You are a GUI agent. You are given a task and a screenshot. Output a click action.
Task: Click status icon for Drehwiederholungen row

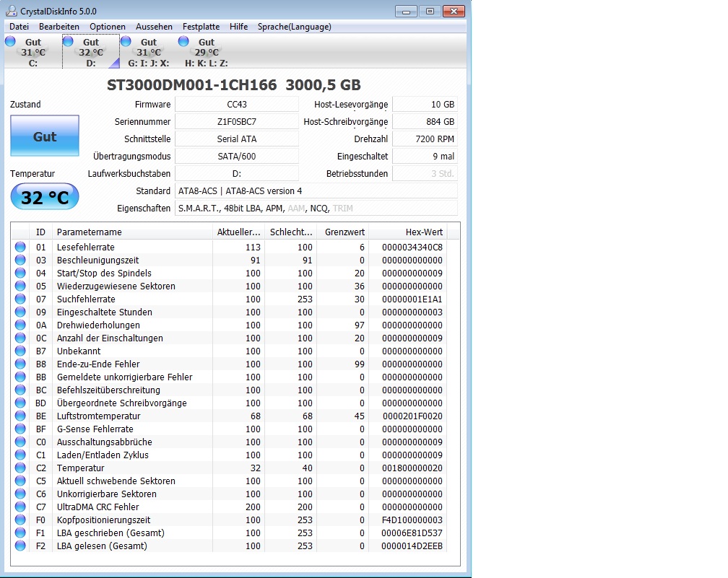click(x=20, y=325)
